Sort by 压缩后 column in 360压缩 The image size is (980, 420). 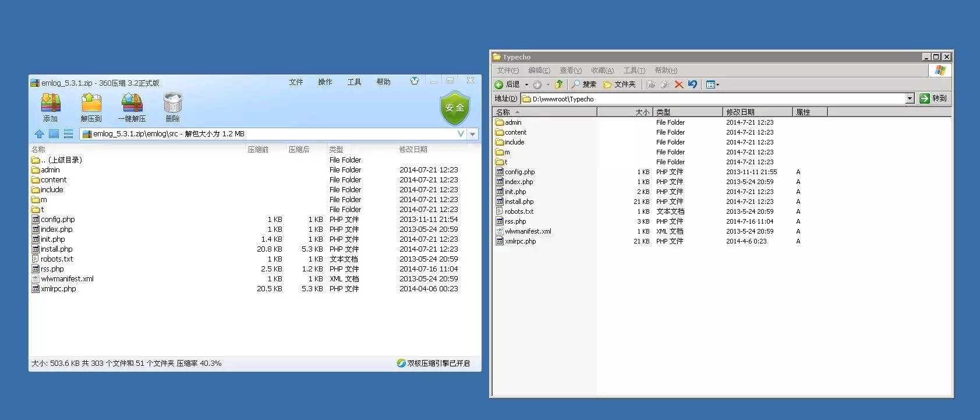299,150
